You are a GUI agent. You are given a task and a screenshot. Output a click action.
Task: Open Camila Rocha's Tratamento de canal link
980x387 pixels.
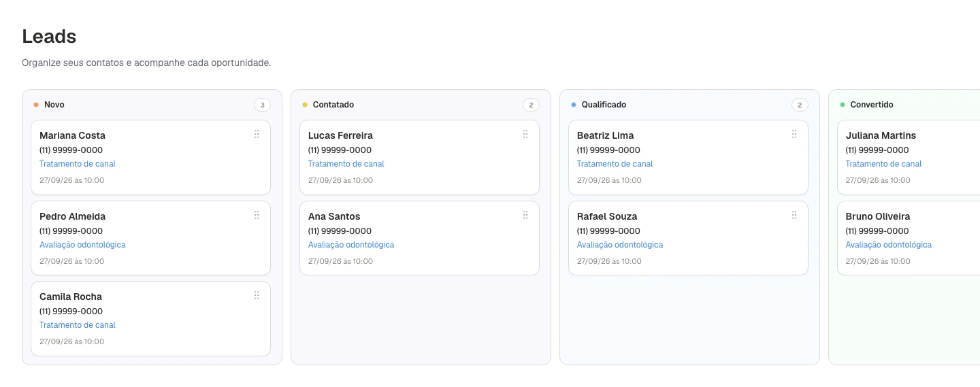(x=78, y=325)
